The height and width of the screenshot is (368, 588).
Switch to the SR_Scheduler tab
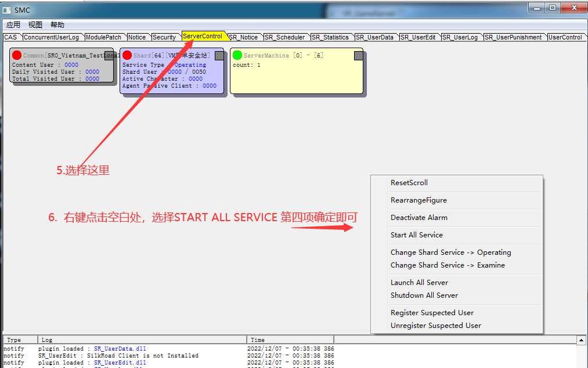[284, 37]
